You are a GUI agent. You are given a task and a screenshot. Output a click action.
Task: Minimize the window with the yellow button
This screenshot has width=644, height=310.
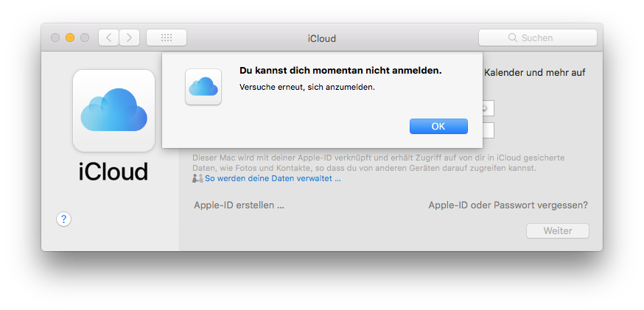point(70,38)
